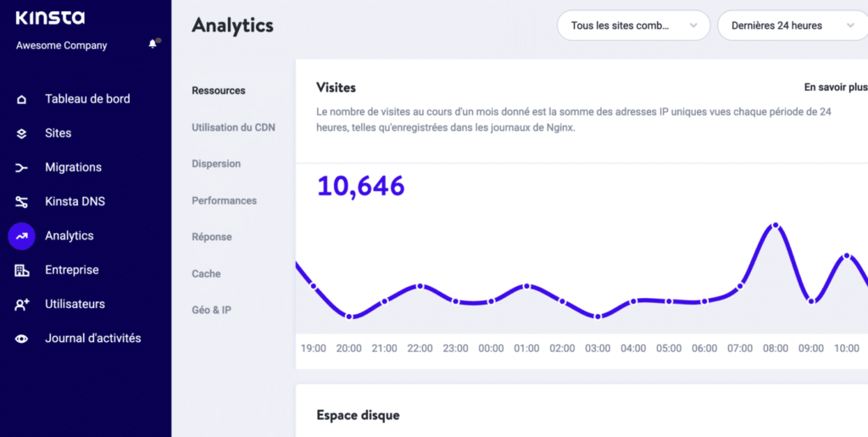Screen dimensions: 868x437
Task: Click the Journal d'activités eye icon
Action: click(22, 339)
